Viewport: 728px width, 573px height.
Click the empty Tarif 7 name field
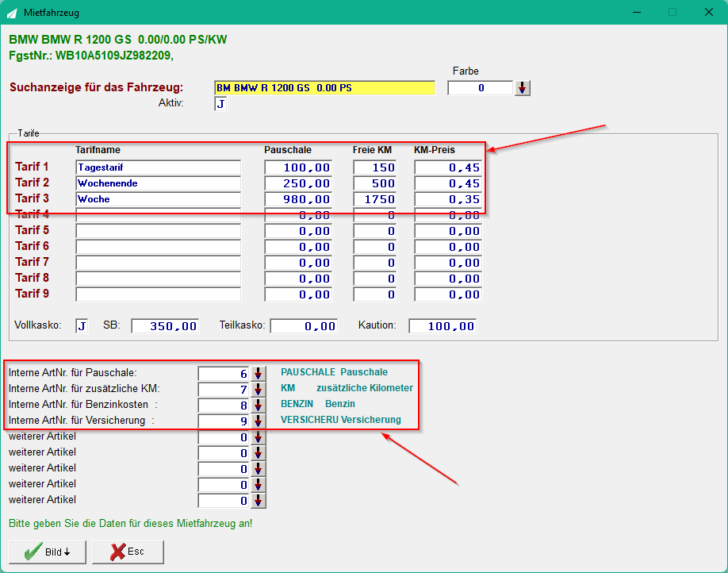[159, 263]
